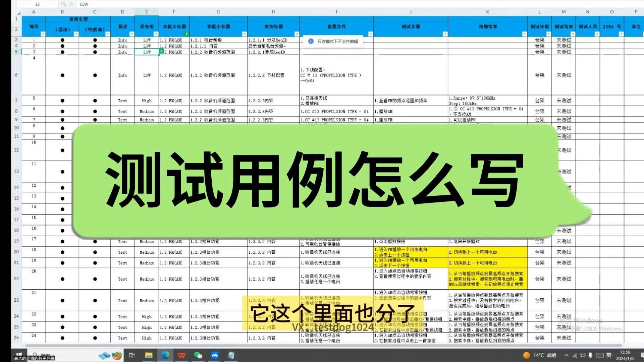644x362 pixels.
Task: Open the JIRA 号 column filter dropdown
Action: coord(621,34)
